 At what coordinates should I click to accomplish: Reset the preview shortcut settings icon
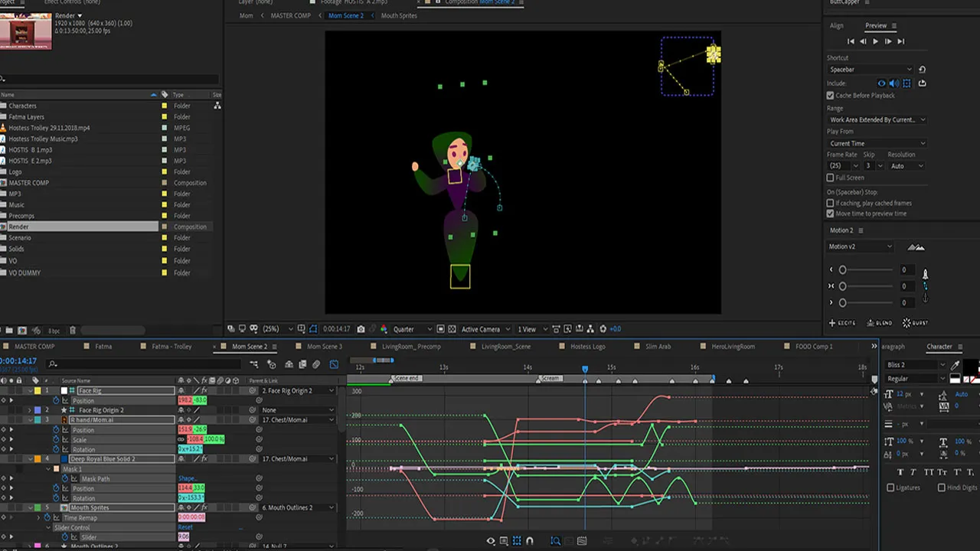[x=922, y=70]
